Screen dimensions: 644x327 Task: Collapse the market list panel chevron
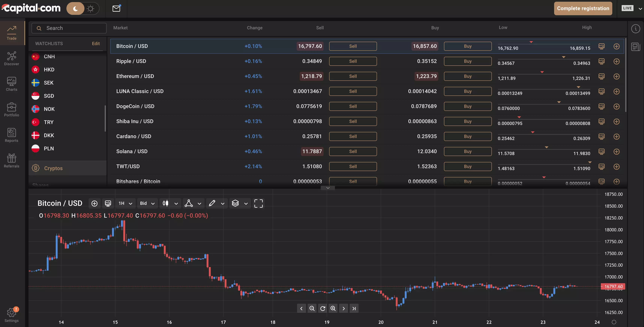point(328,188)
